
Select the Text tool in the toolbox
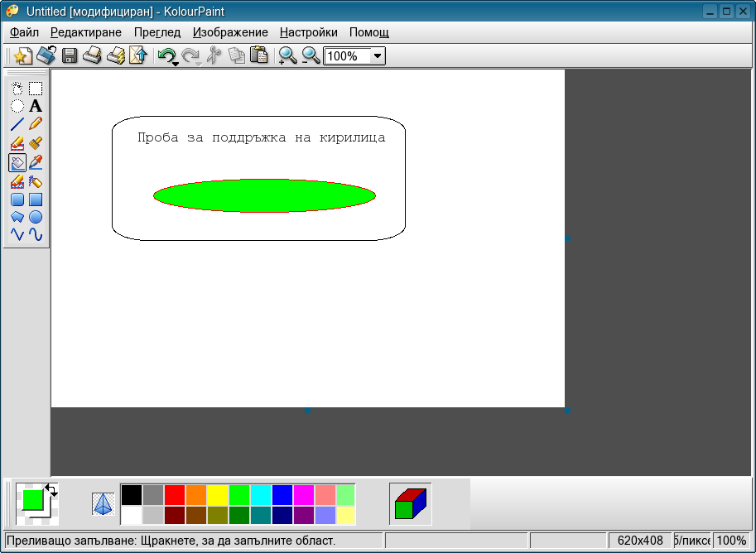click(36, 106)
